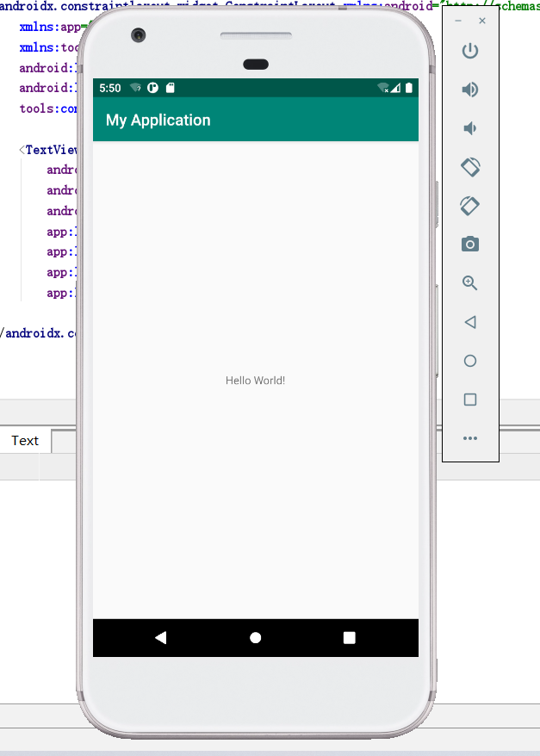Close the emulator toolbar window
The image size is (540, 756).
[482, 21]
